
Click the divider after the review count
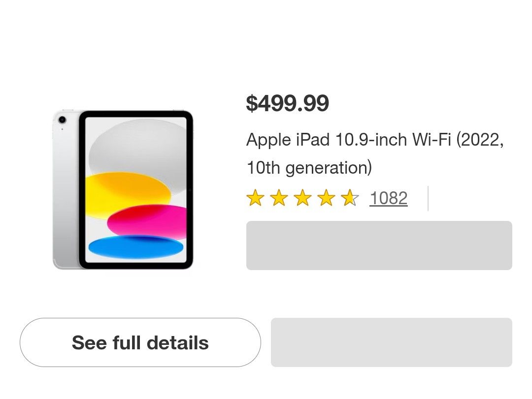point(427,198)
